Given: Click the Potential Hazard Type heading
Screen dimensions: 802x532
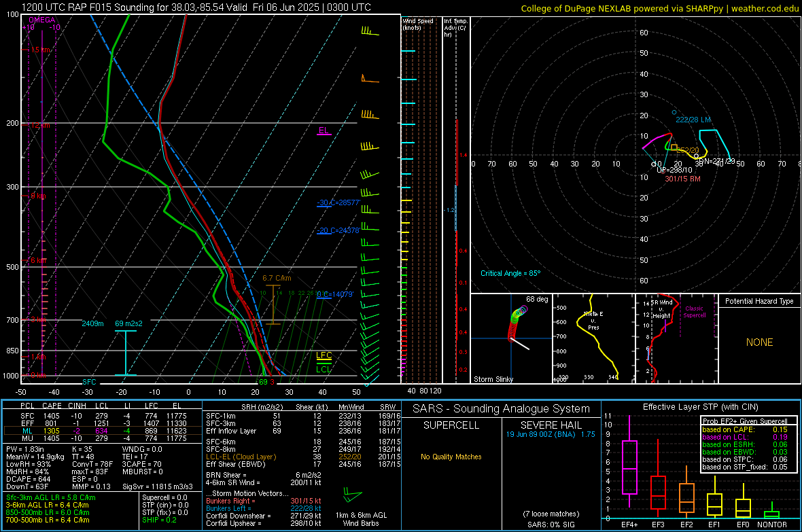Looking at the screenshot, I should click(759, 301).
